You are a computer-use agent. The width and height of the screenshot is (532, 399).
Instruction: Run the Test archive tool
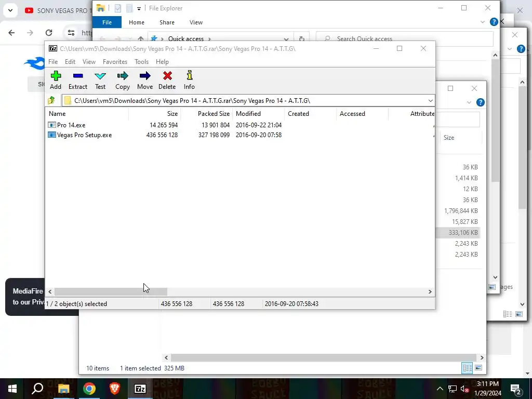pyautogui.click(x=100, y=80)
